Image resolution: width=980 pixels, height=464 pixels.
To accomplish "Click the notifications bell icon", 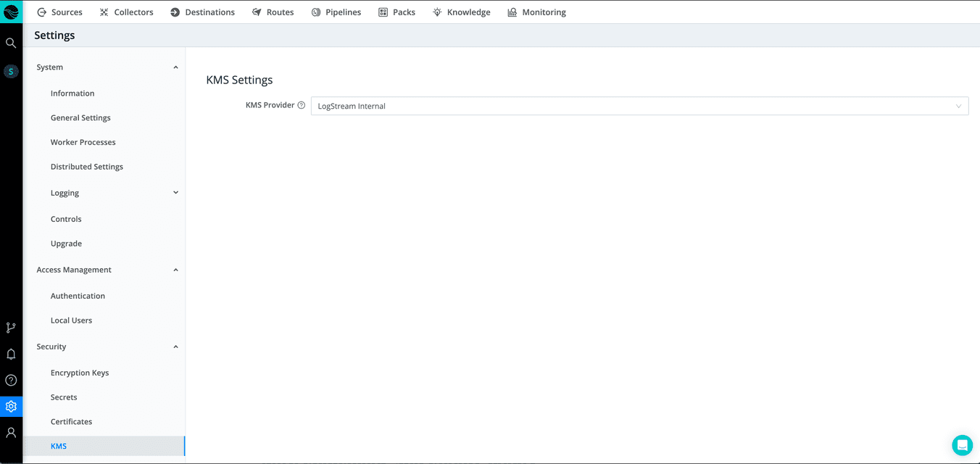I will 11,354.
